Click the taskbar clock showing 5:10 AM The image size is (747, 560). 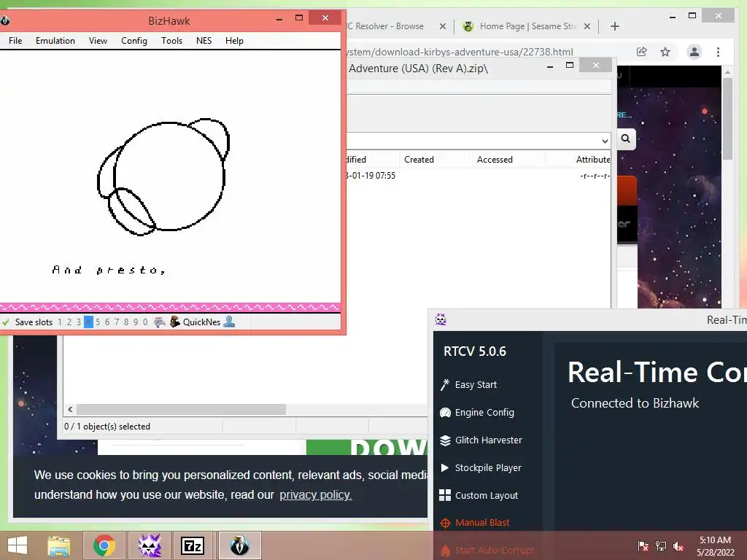click(x=715, y=545)
